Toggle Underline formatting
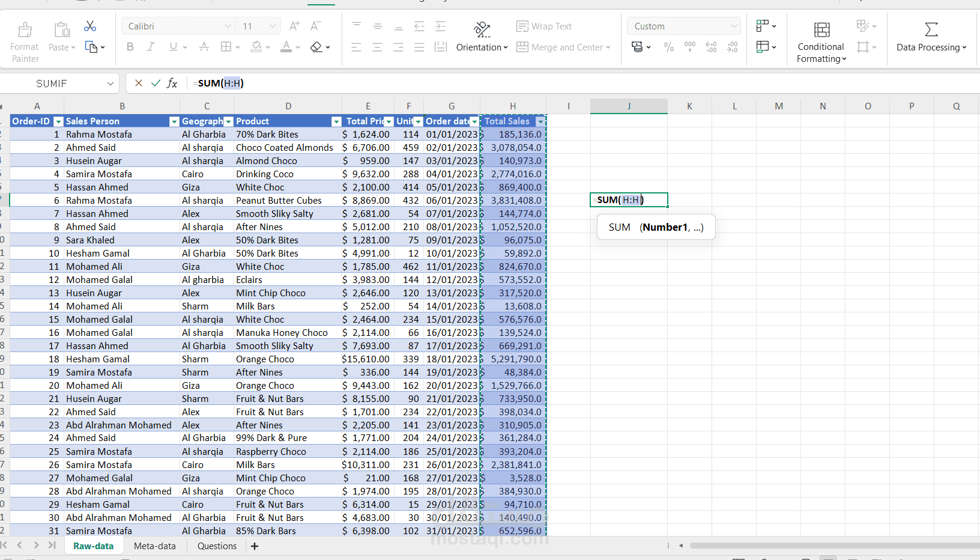This screenshot has width=980, height=560. [x=173, y=47]
